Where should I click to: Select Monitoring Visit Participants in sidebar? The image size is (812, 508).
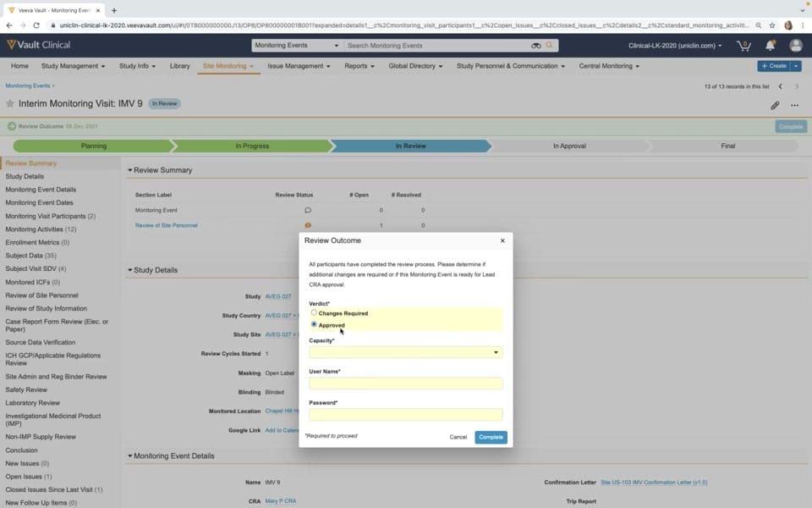pos(50,216)
